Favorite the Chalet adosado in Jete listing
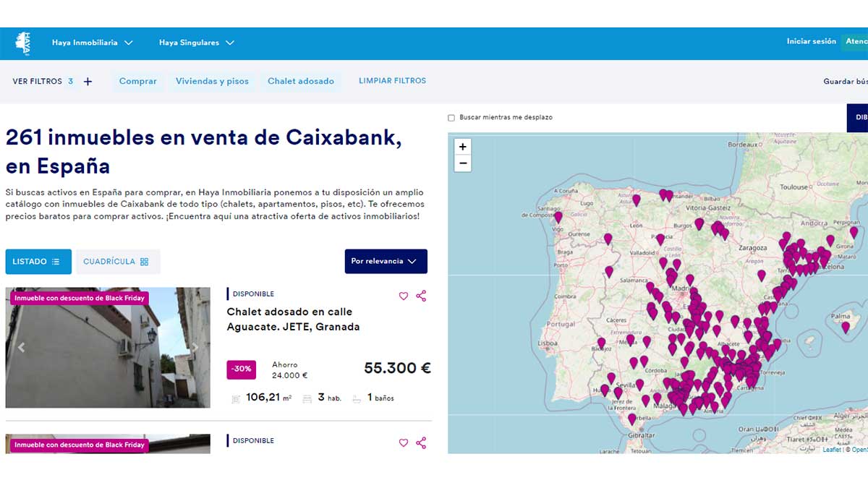 [x=404, y=296]
